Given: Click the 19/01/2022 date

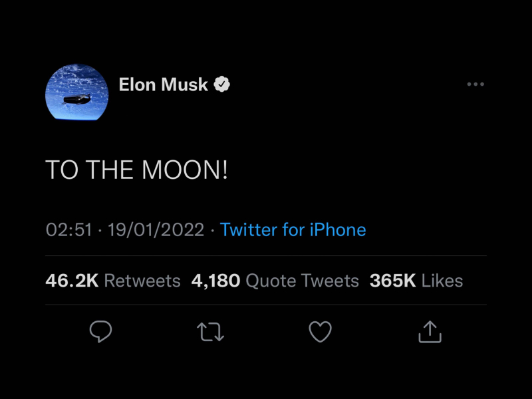Looking at the screenshot, I should [156, 230].
